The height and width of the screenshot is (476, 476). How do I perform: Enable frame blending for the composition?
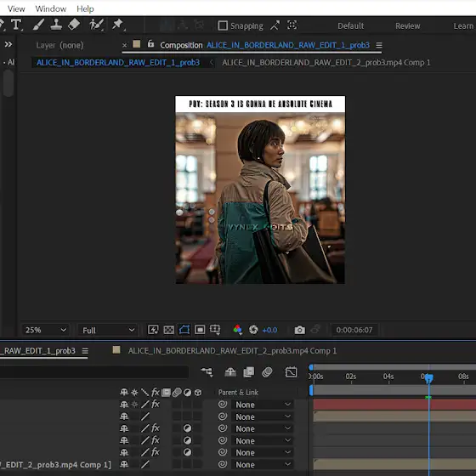(x=248, y=372)
